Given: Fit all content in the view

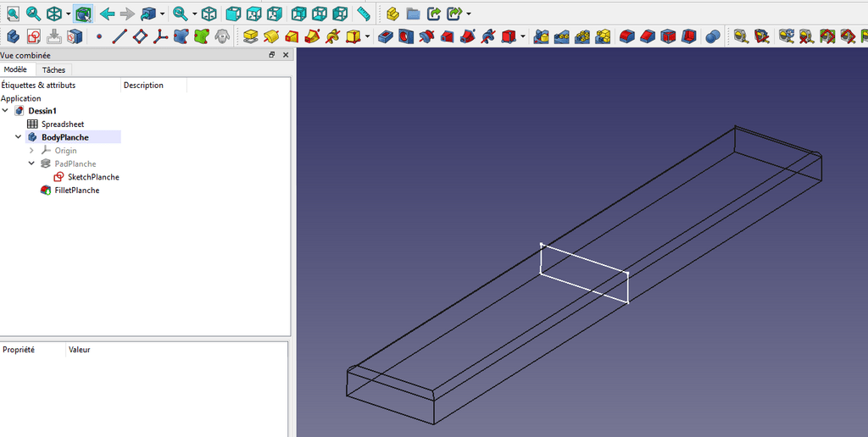Looking at the screenshot, I should [x=13, y=14].
